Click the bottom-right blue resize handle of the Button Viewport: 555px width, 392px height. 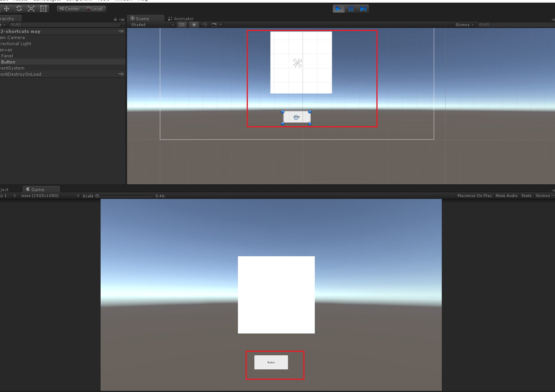(x=310, y=124)
